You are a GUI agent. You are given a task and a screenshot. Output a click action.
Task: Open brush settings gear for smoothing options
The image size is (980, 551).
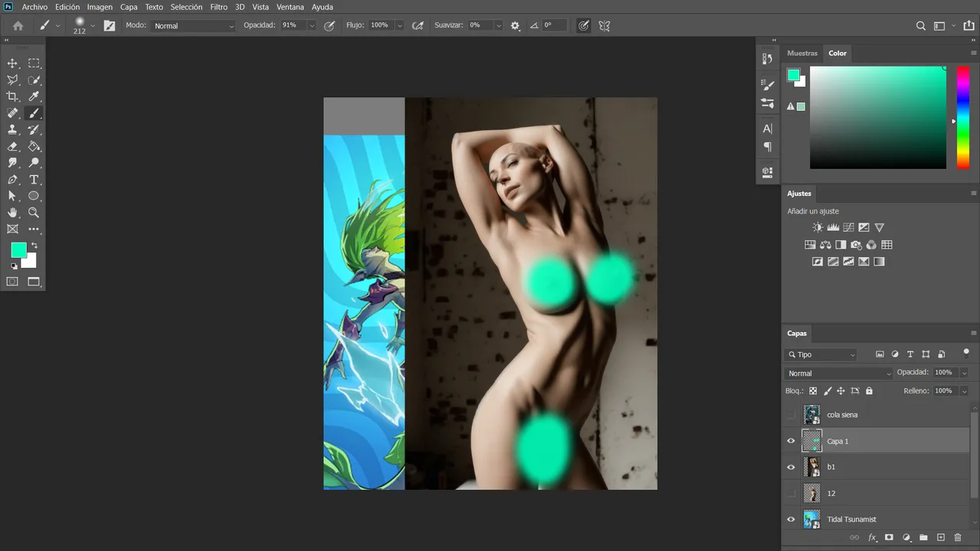tap(515, 25)
